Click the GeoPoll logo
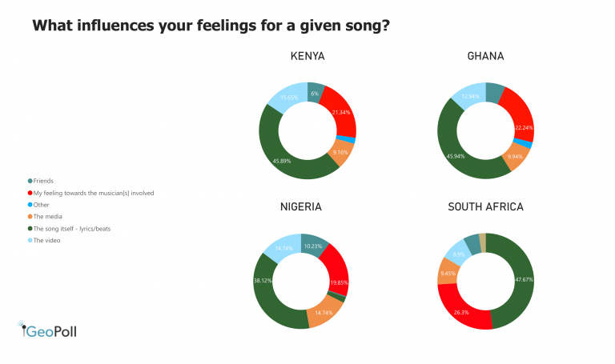This screenshot has height=364, width=615. (48, 331)
